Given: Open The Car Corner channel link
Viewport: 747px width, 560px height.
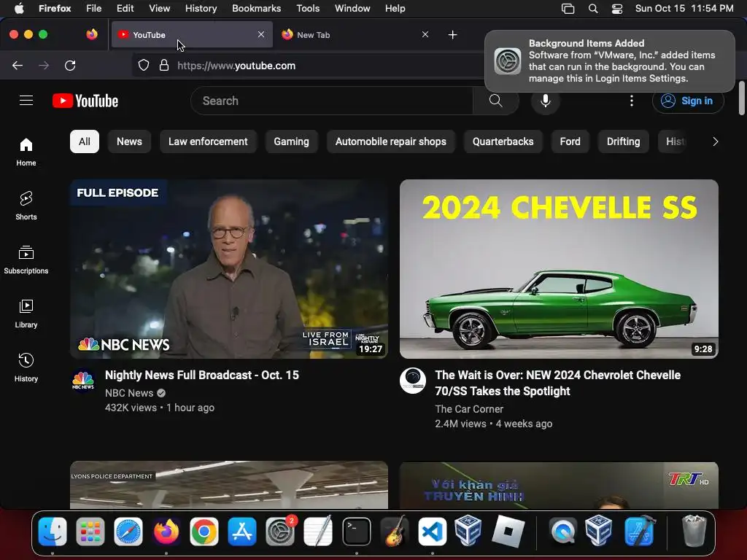Looking at the screenshot, I should 469,409.
